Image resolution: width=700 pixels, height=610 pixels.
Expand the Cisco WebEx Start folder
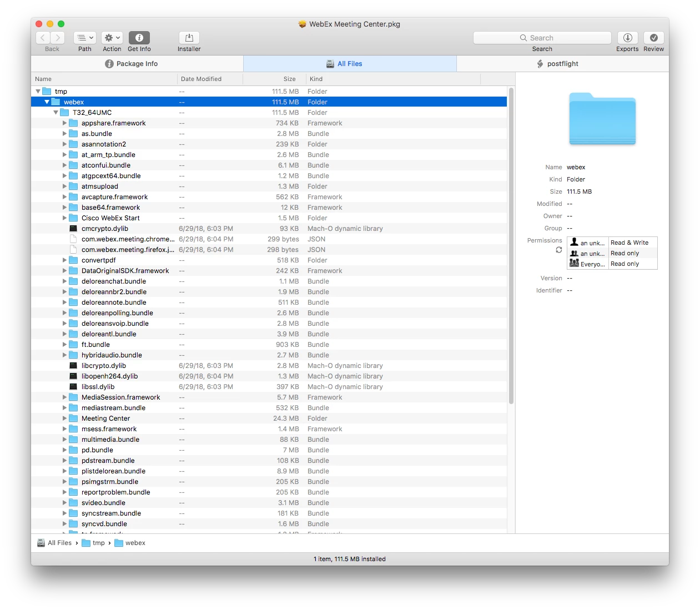click(64, 218)
